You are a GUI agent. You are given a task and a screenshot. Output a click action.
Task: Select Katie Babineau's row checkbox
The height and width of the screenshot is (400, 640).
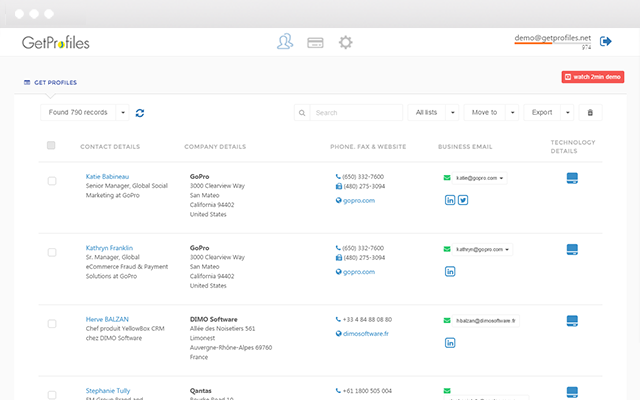[x=51, y=182]
